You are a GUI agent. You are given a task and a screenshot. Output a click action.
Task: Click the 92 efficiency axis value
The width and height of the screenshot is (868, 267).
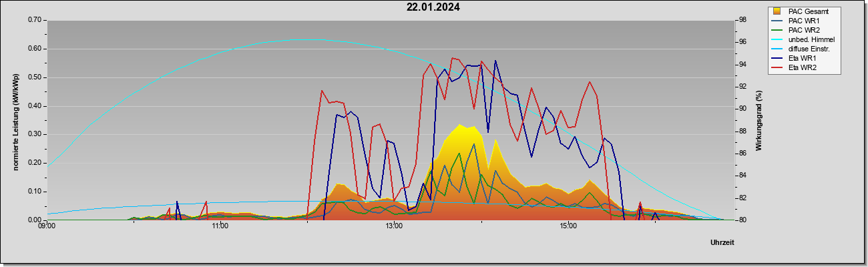pyautogui.click(x=742, y=87)
